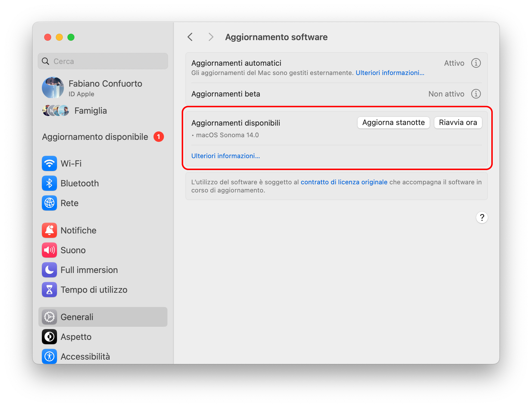532x407 pixels.
Task: Click the Aggiornamenti beta row label
Action: pyautogui.click(x=226, y=94)
